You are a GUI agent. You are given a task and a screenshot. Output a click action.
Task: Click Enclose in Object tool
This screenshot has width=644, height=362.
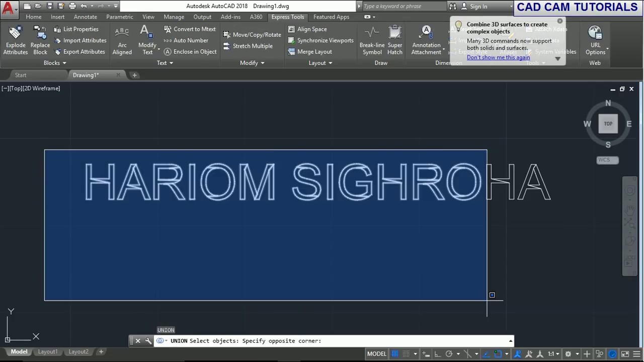[190, 52]
